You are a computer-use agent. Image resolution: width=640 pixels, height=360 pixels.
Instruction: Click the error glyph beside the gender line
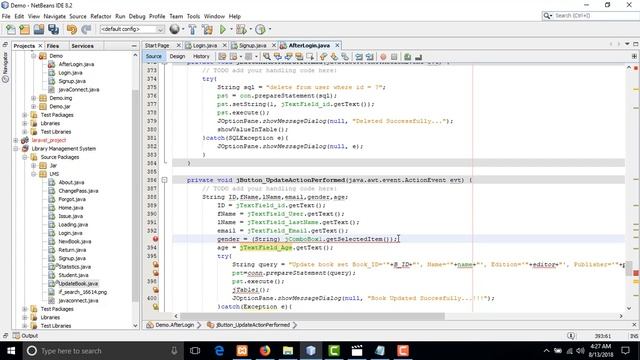[x=156, y=239]
